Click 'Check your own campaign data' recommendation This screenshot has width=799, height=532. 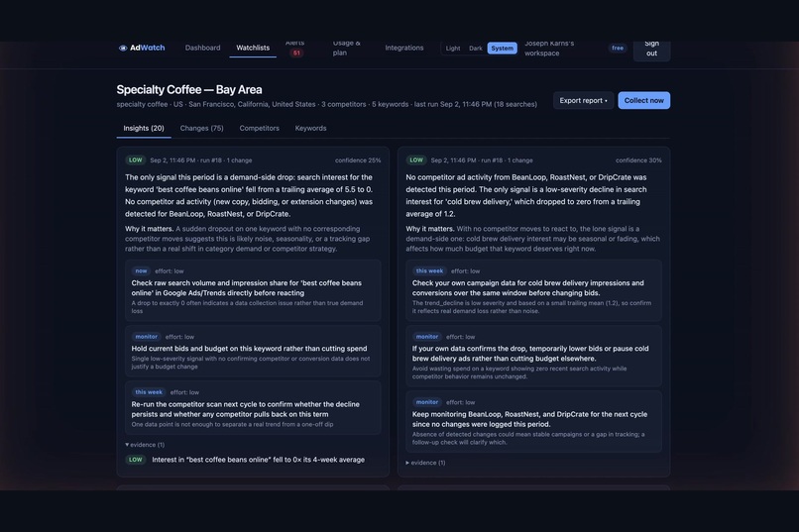(x=528, y=288)
